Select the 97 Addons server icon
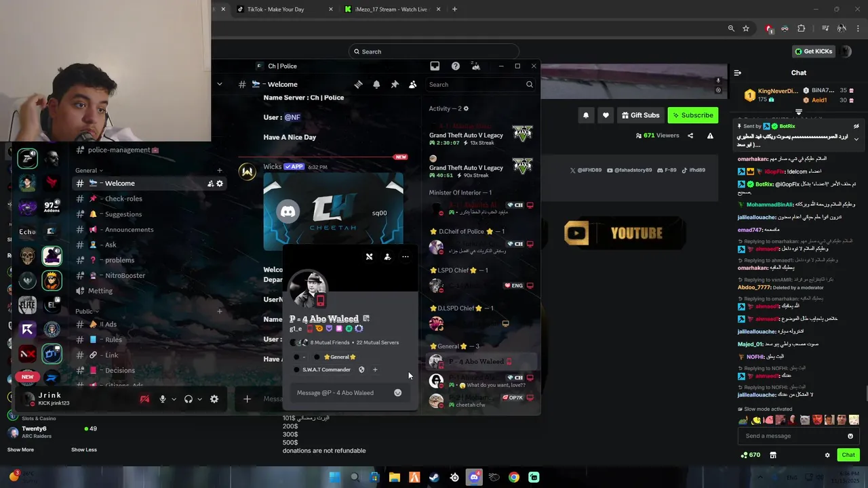Screen dimensions: 868x488 [52, 207]
